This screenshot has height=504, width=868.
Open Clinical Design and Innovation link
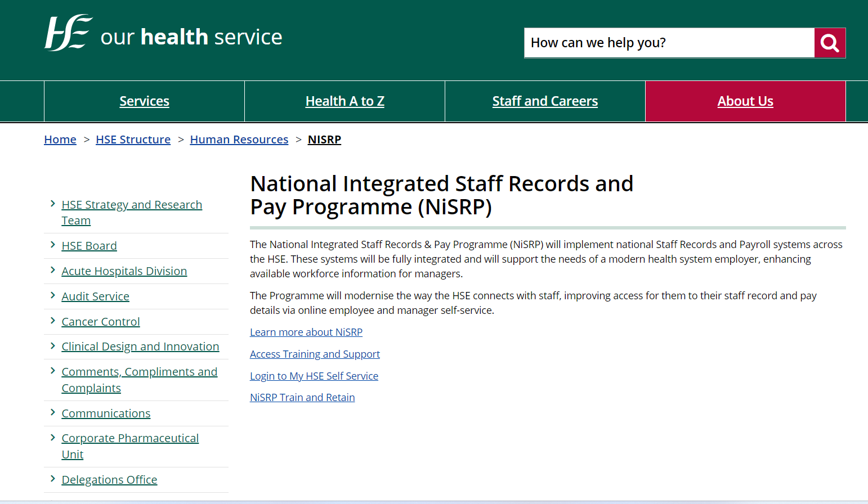(140, 346)
